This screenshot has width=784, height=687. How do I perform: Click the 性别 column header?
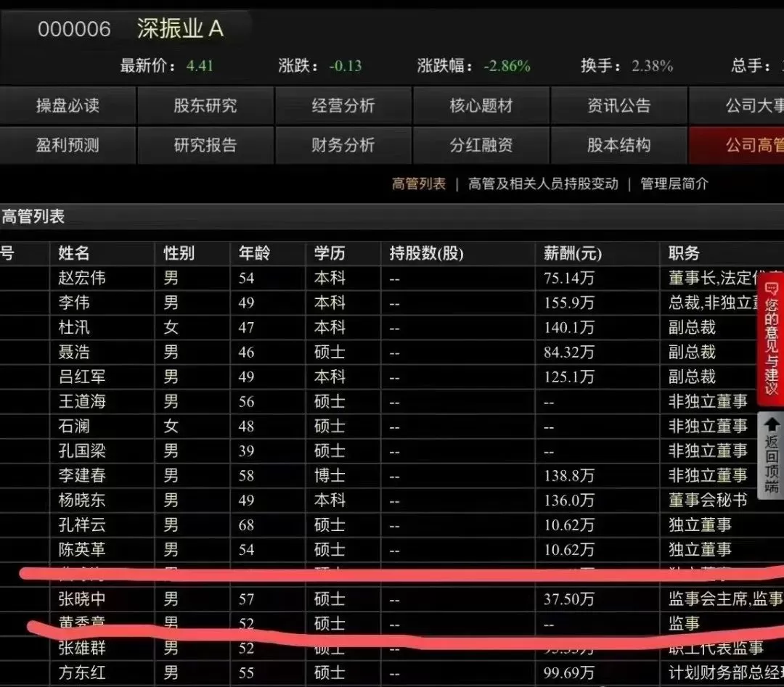click(179, 253)
